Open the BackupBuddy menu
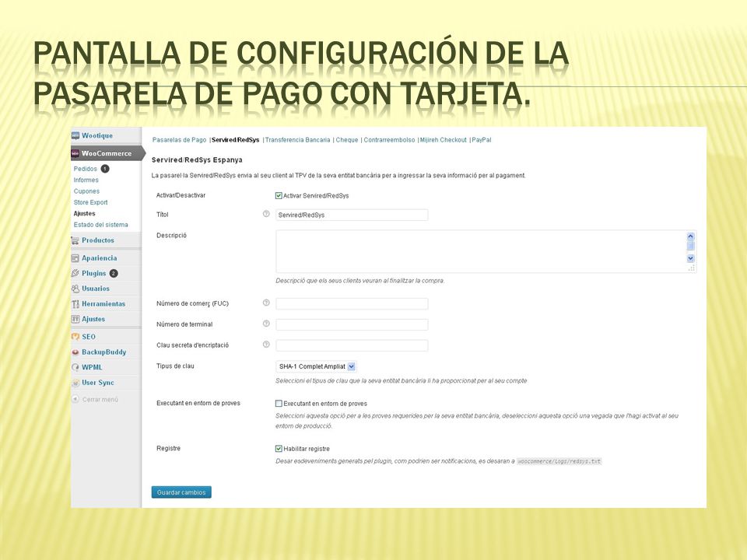This screenshot has height=560, width=747. (x=103, y=352)
